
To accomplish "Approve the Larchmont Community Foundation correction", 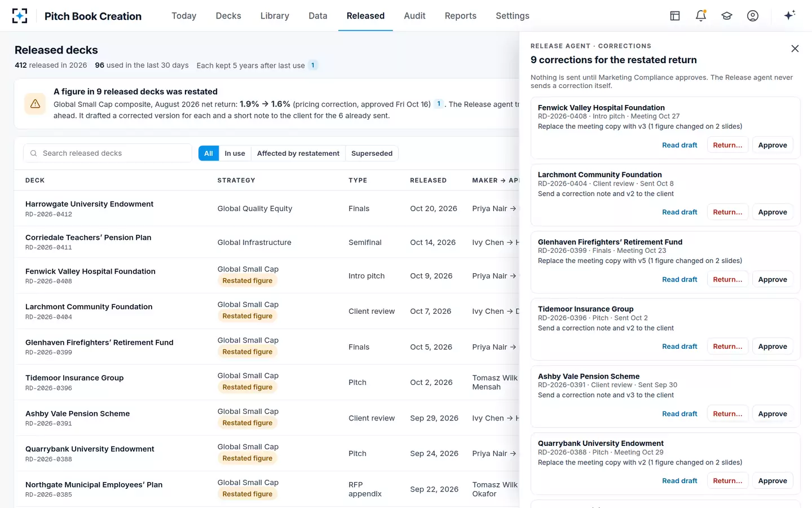I will click(773, 212).
